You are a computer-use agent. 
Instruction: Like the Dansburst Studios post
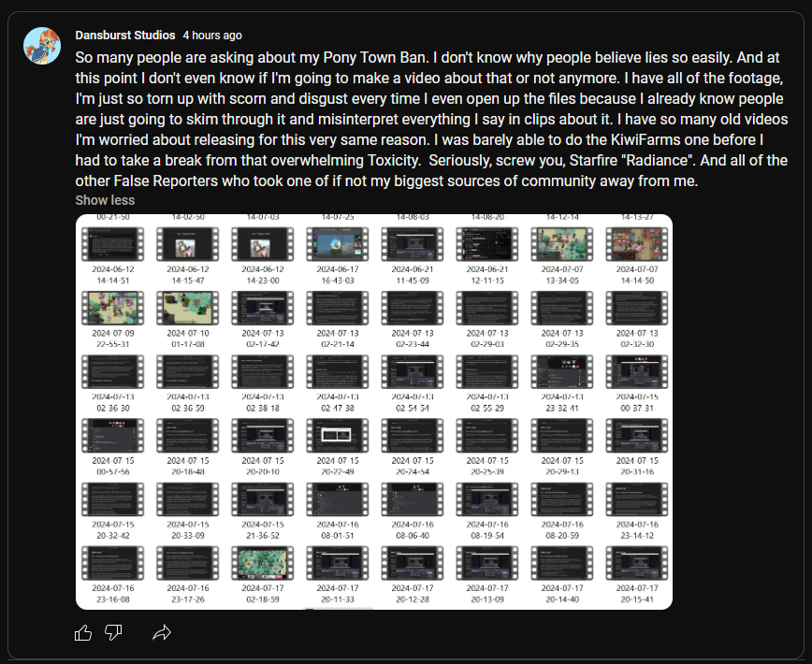pyautogui.click(x=83, y=633)
